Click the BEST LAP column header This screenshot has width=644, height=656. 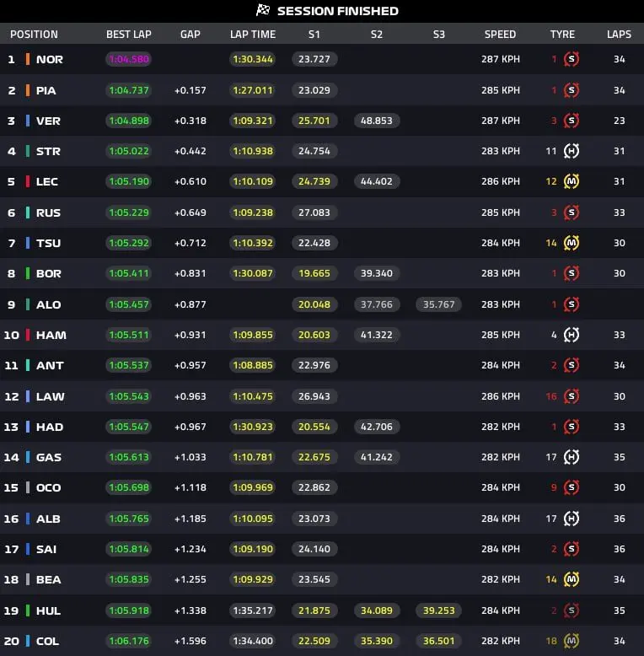pos(129,35)
